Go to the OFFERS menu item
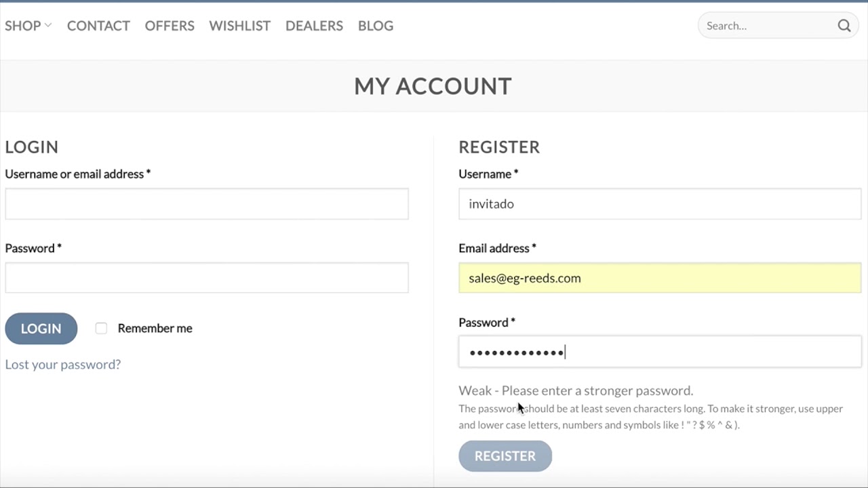This screenshot has width=868, height=488. point(170,26)
